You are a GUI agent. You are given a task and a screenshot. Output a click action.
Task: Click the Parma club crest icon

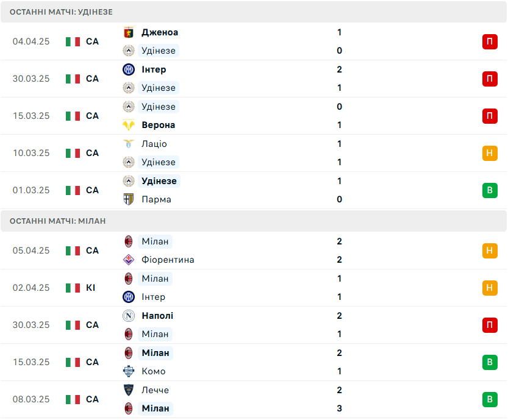point(129,199)
